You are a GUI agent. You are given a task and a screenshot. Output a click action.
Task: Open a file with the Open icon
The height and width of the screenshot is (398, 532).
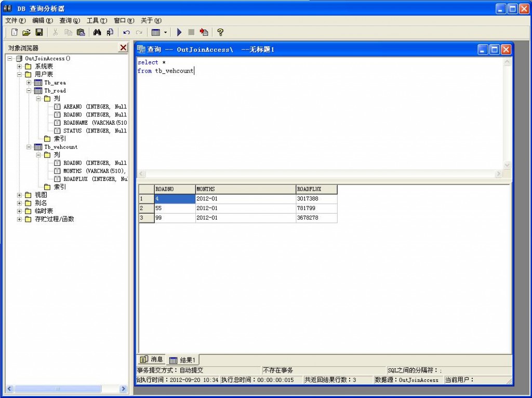point(27,32)
